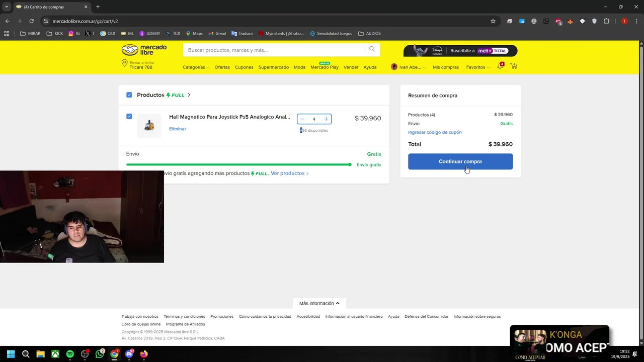Open the MetaMask fox extension
Image resolution: width=644 pixels, height=362 pixels.
pyautogui.click(x=570, y=21)
